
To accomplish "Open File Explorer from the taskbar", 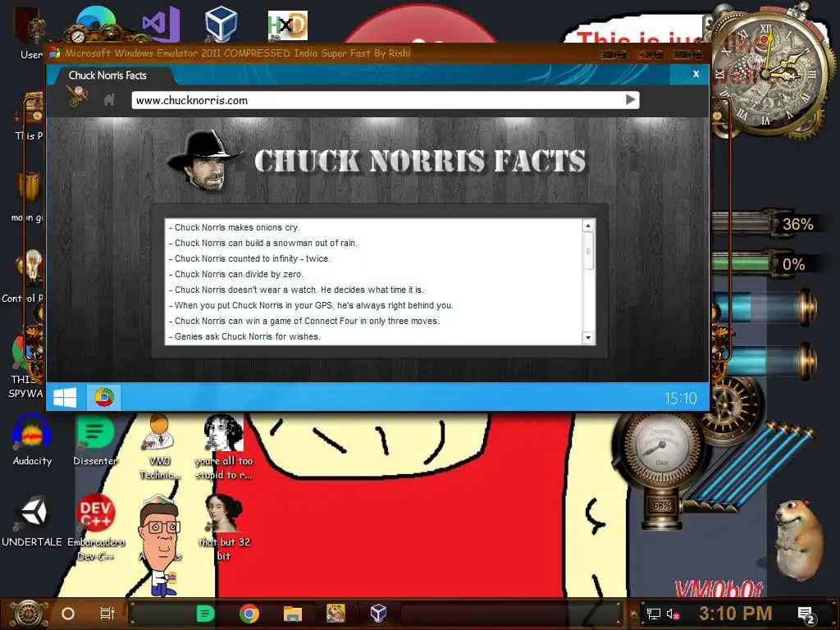I will click(x=293, y=614).
